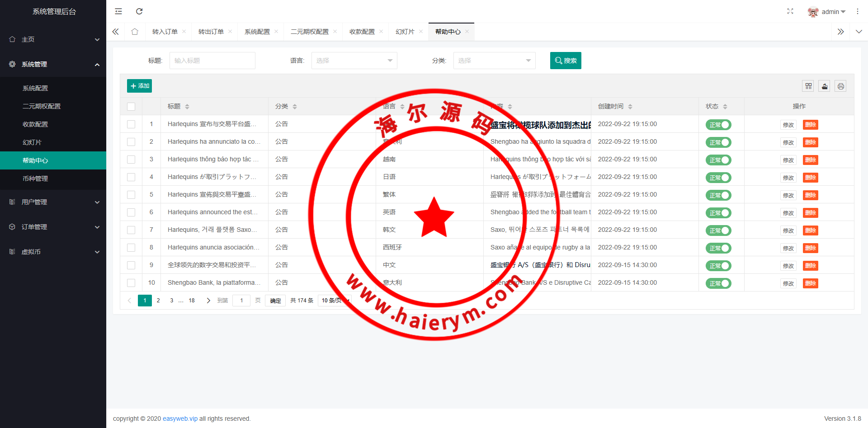Click the 添加 add button
Screen dimensions: 868x428
pos(139,86)
